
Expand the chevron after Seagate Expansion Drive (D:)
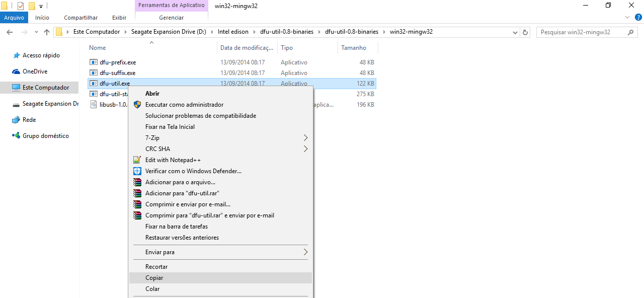(212, 32)
